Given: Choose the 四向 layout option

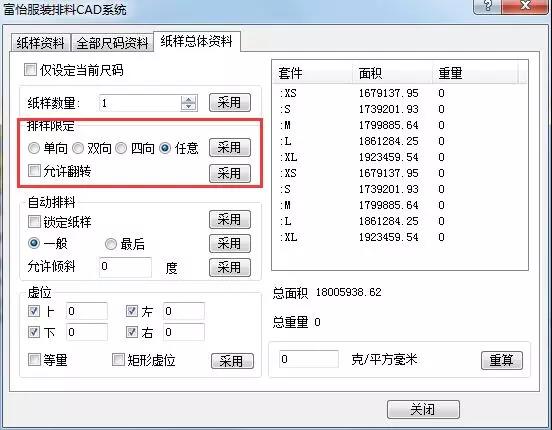Looking at the screenshot, I should click(x=121, y=148).
